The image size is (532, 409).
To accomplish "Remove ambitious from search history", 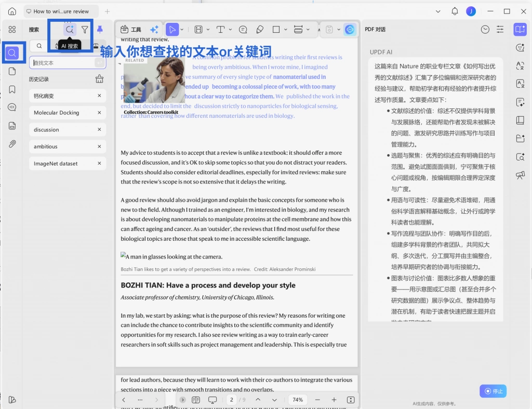I will pyautogui.click(x=99, y=146).
